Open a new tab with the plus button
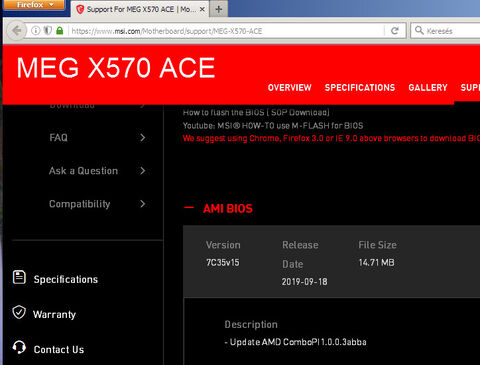 click(219, 9)
